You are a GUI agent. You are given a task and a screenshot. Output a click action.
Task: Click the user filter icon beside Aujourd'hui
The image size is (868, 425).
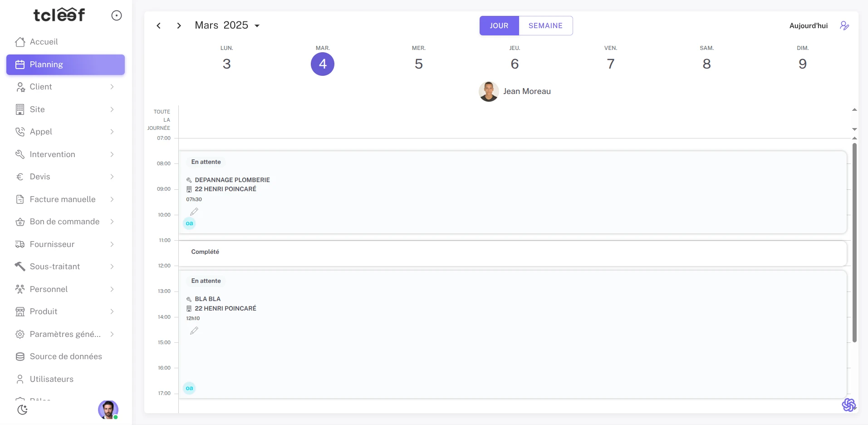point(844,26)
